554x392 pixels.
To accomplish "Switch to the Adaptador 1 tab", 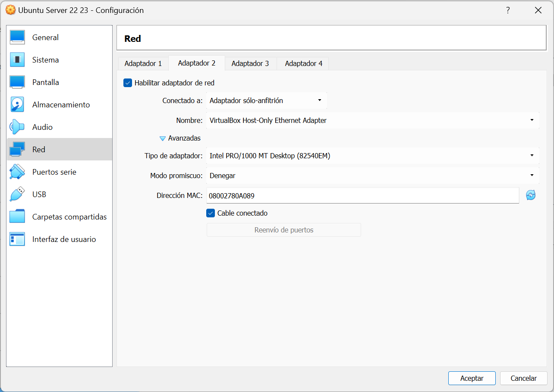I will (x=143, y=63).
